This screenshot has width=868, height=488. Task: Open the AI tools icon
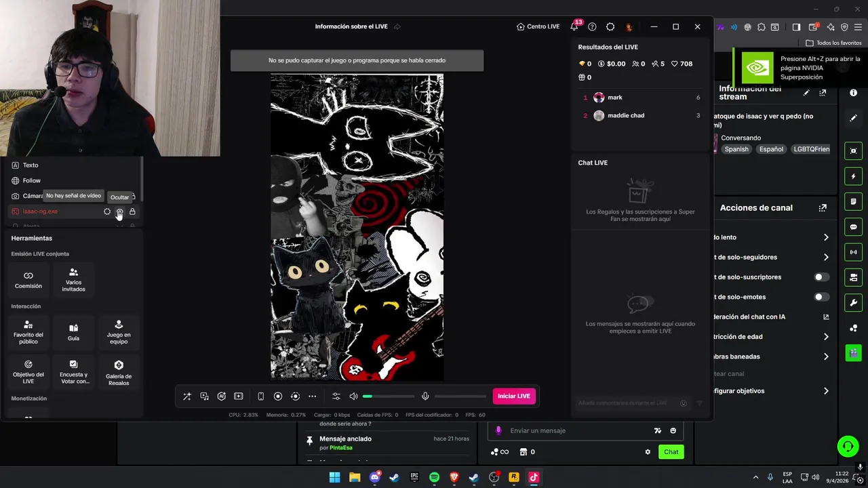[221, 396]
